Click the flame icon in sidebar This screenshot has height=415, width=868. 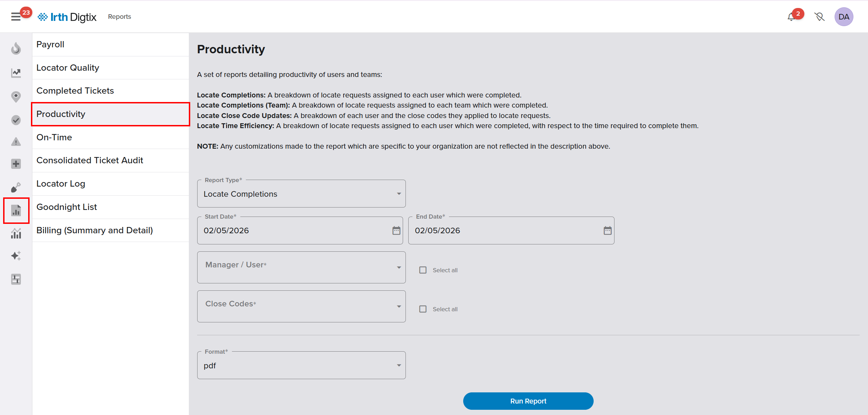tap(16, 49)
